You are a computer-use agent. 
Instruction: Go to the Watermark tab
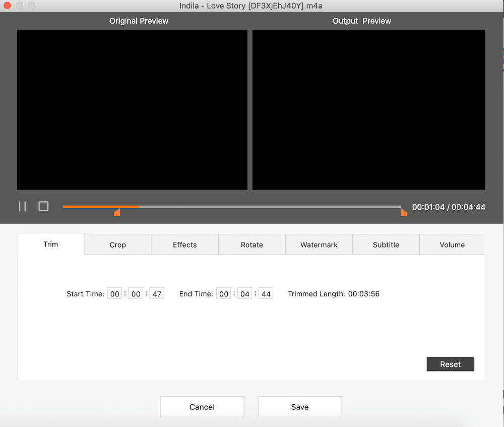(319, 245)
